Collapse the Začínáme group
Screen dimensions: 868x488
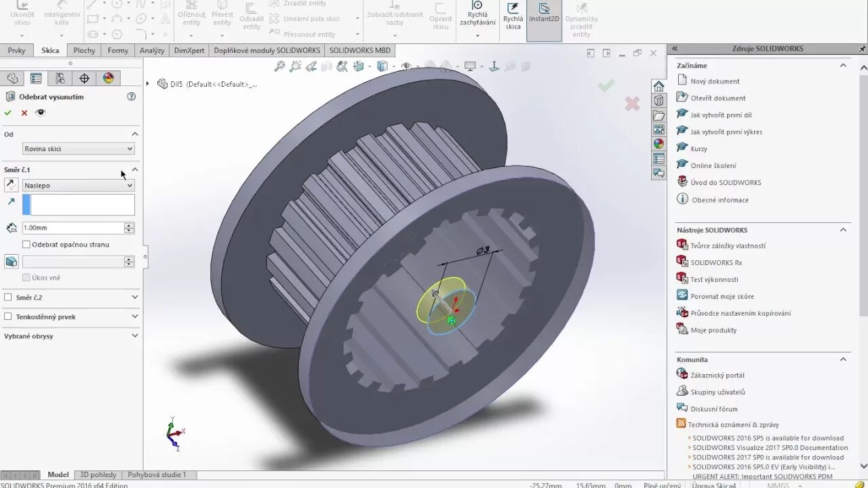click(844, 65)
